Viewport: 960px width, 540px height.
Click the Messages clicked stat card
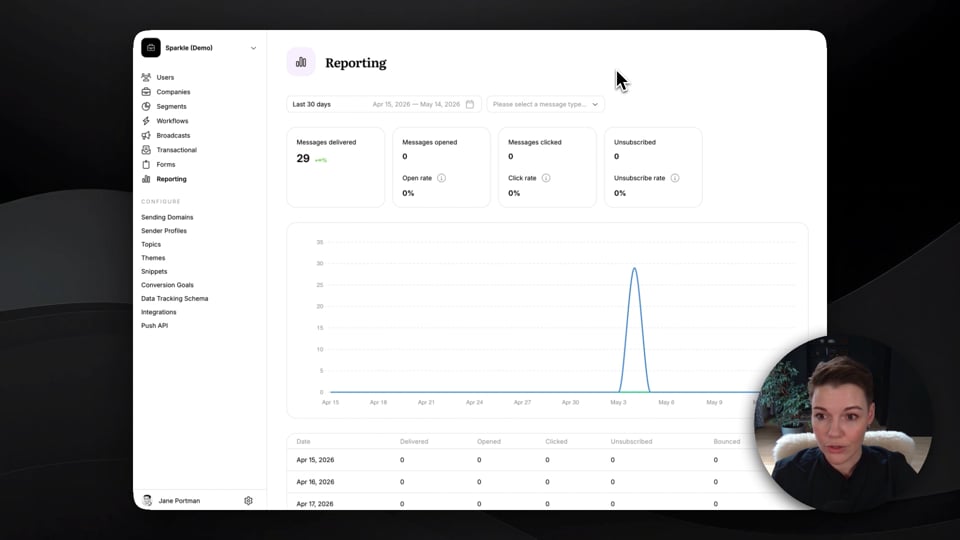[547, 167]
